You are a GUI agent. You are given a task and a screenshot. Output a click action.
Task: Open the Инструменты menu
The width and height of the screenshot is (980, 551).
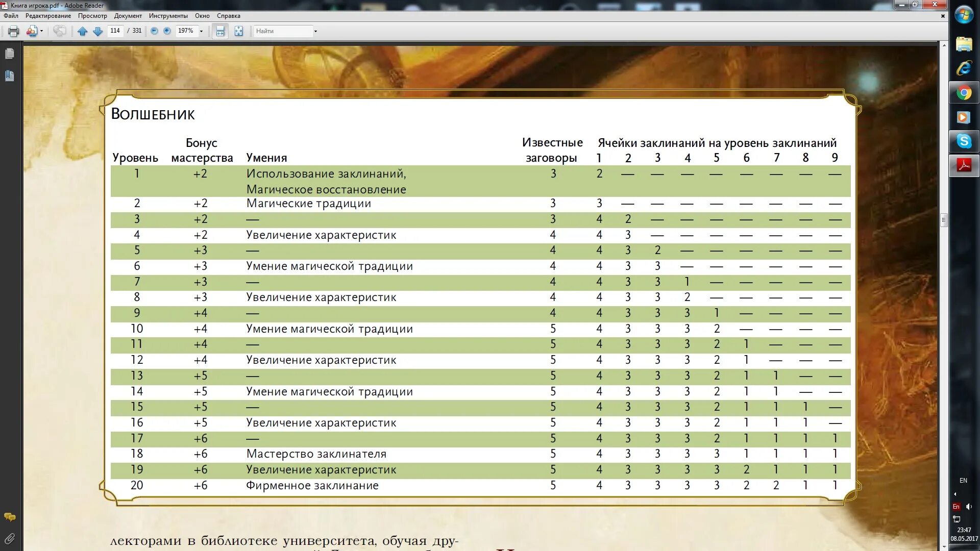pos(168,16)
